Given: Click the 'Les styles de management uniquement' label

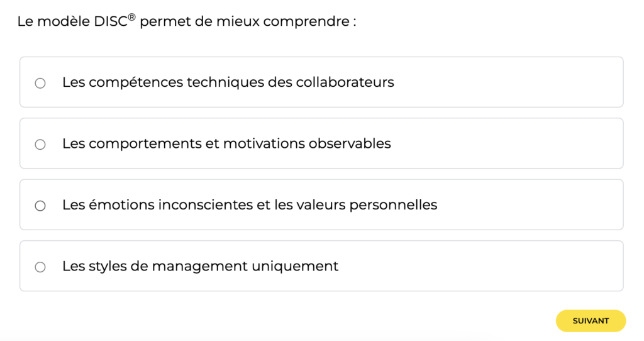Looking at the screenshot, I should pos(200,266).
